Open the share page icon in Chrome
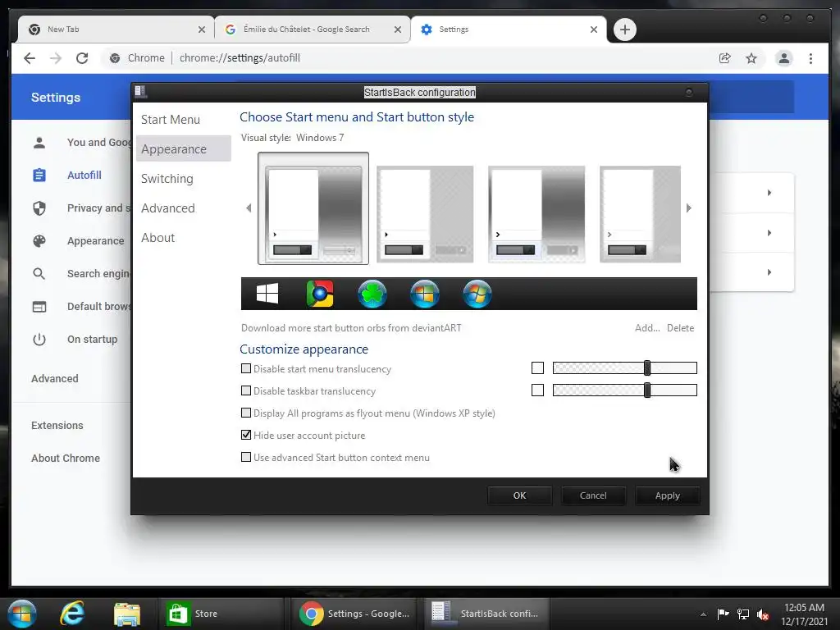Viewport: 840px width, 630px height. (x=725, y=58)
